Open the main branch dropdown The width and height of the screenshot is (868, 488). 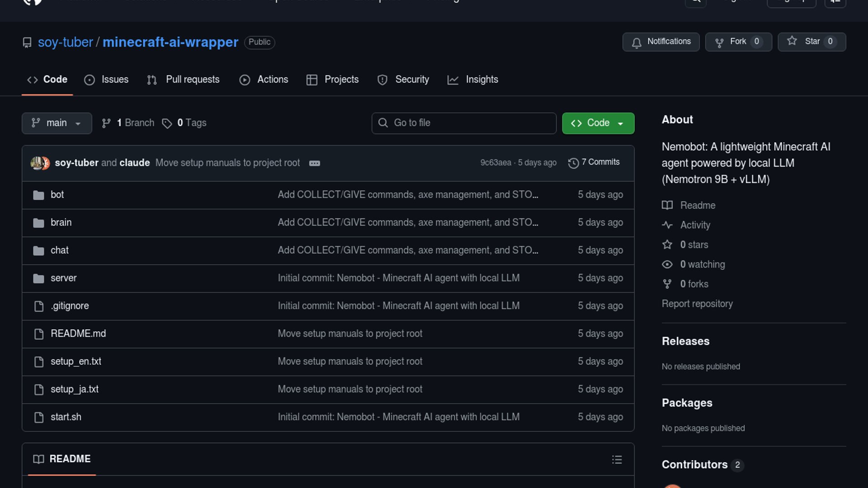[57, 123]
